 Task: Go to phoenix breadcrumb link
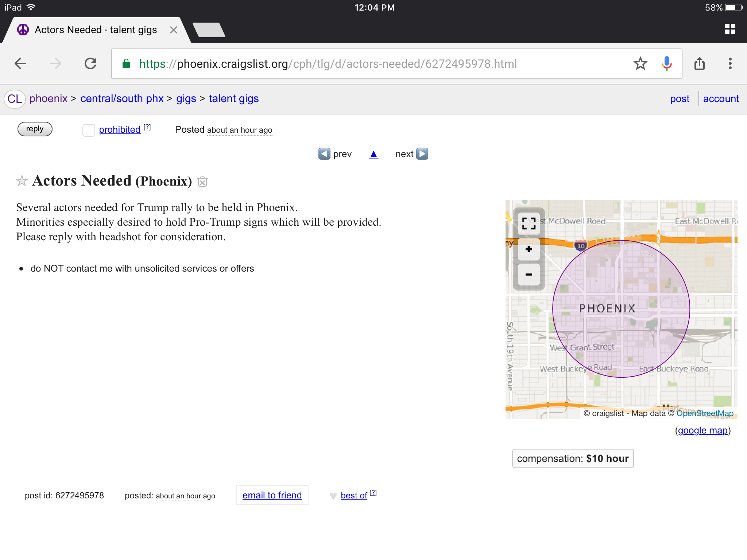49,99
